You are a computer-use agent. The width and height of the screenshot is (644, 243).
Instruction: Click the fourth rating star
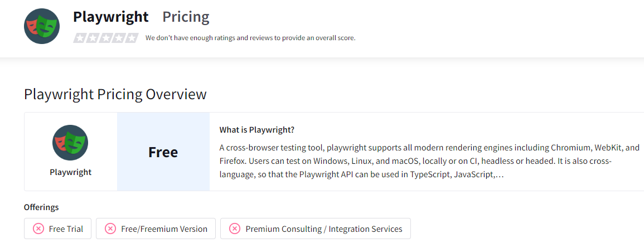click(119, 38)
